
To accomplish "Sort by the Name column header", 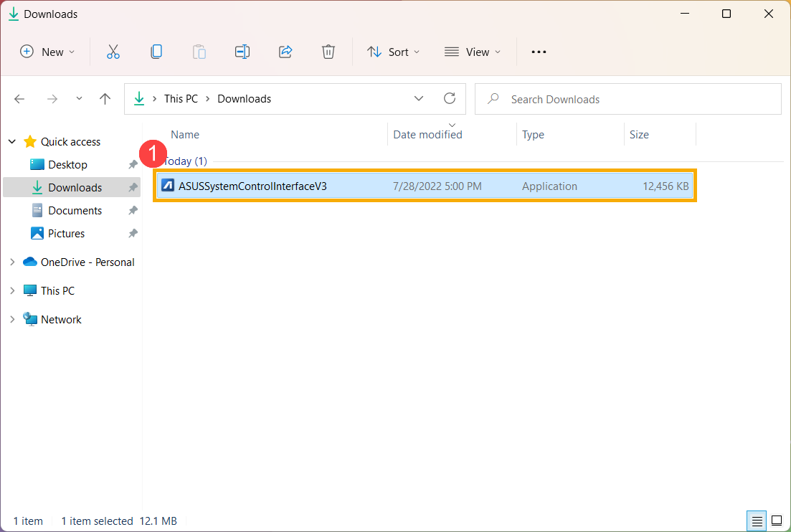I will (x=184, y=135).
